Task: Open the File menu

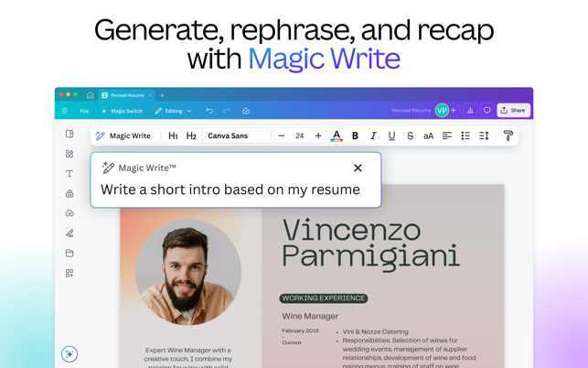Action: [x=84, y=111]
